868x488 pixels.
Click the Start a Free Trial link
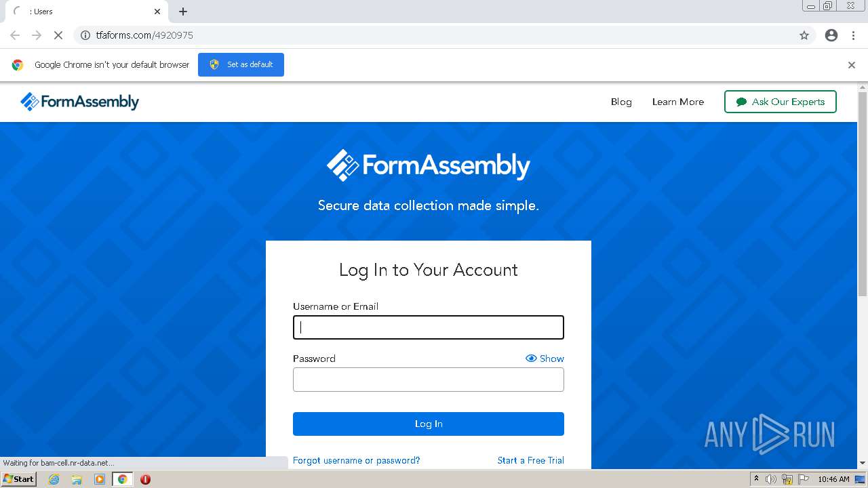pos(530,460)
